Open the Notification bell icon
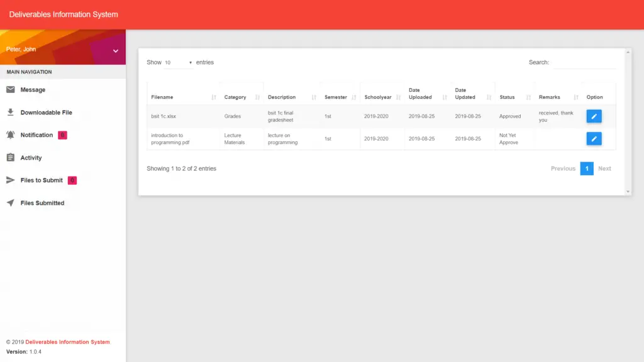The width and height of the screenshot is (644, 362). coord(11,134)
